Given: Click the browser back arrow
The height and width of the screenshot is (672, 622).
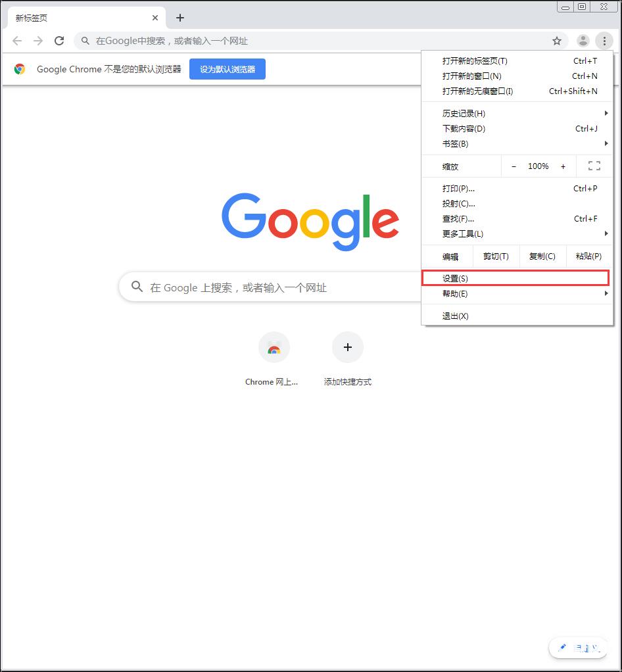Looking at the screenshot, I should coord(17,41).
